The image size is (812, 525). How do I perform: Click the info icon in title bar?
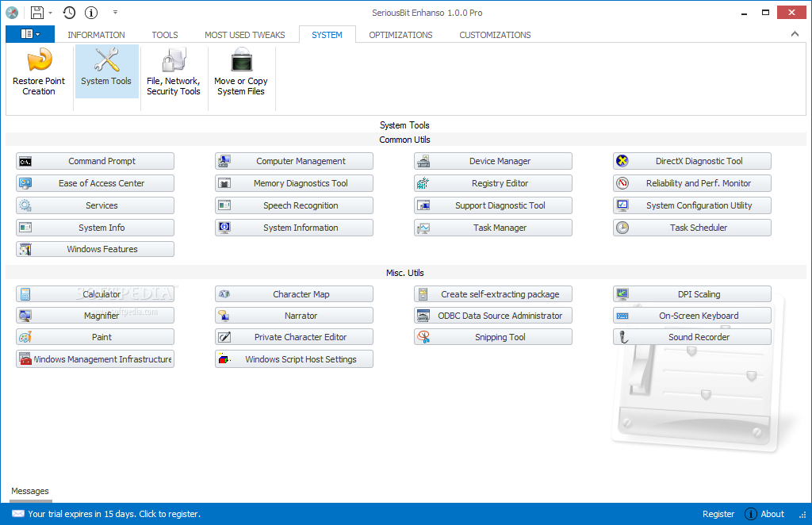point(91,13)
